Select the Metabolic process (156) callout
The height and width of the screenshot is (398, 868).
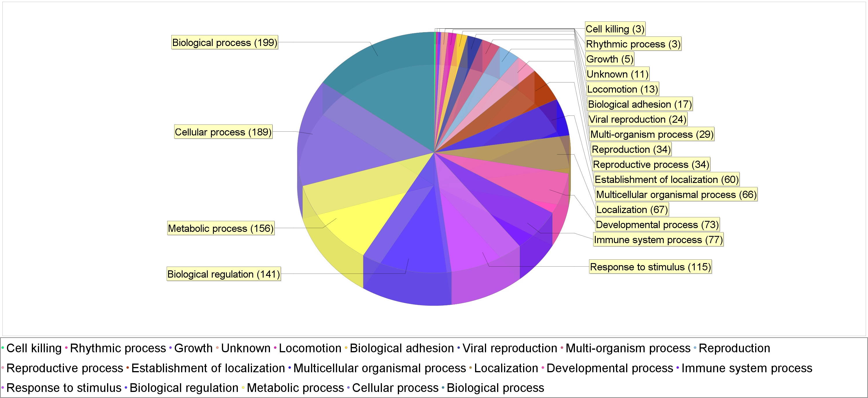pyautogui.click(x=220, y=228)
